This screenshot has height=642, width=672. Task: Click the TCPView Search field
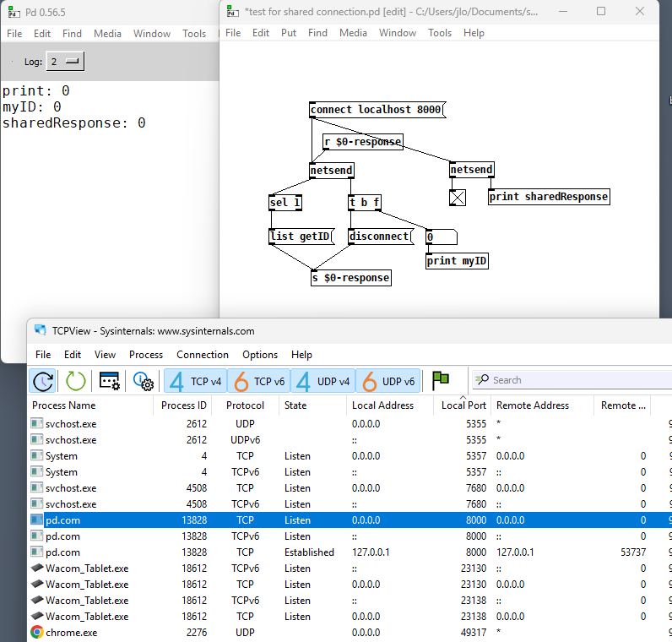572,380
